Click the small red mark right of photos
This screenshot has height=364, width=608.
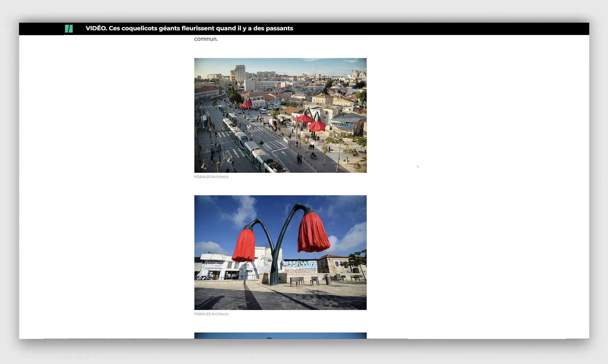pos(417,167)
